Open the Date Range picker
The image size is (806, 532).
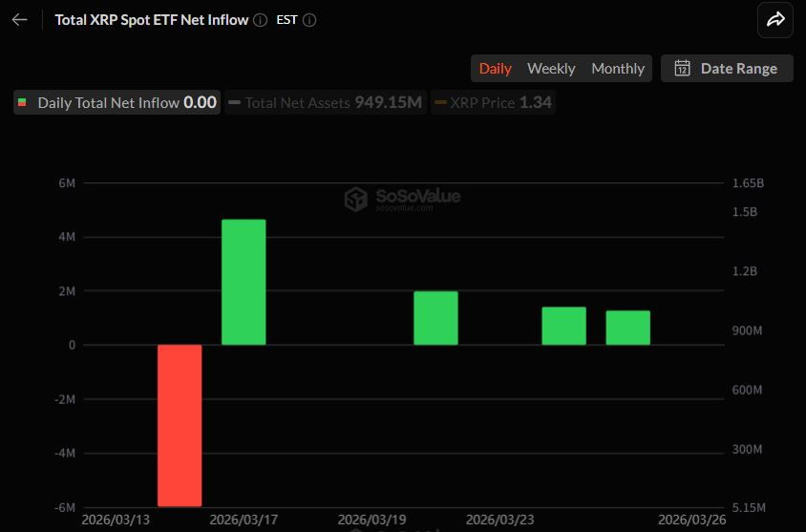click(727, 68)
